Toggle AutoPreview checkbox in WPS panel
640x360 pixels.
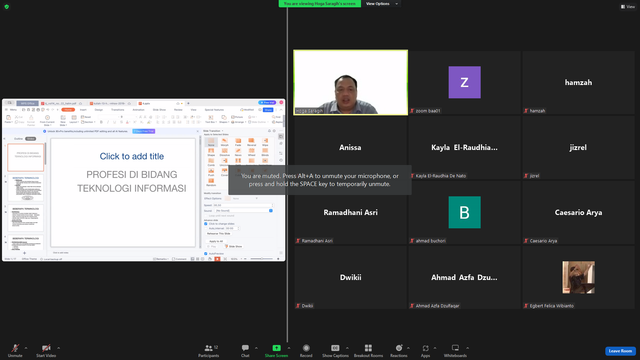point(206,253)
